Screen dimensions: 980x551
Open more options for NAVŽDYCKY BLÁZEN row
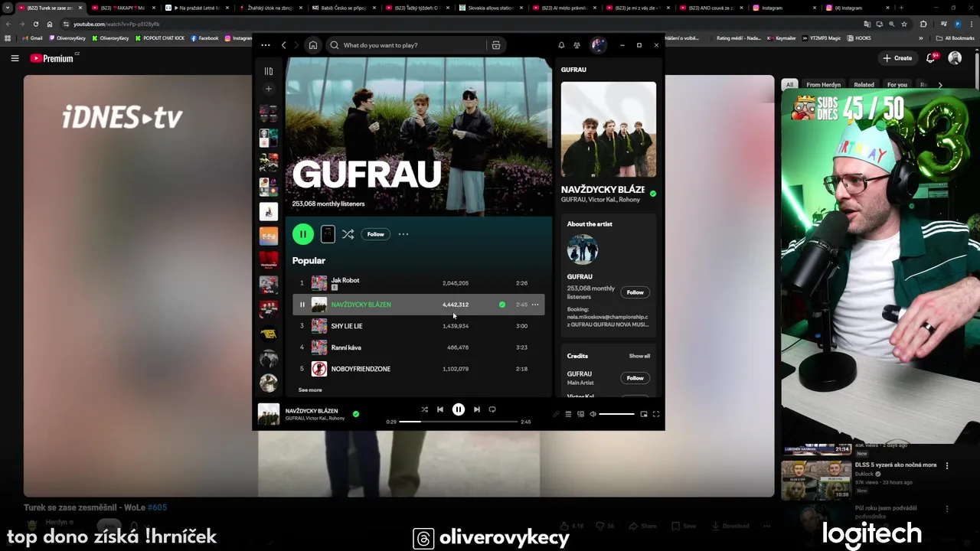point(535,305)
